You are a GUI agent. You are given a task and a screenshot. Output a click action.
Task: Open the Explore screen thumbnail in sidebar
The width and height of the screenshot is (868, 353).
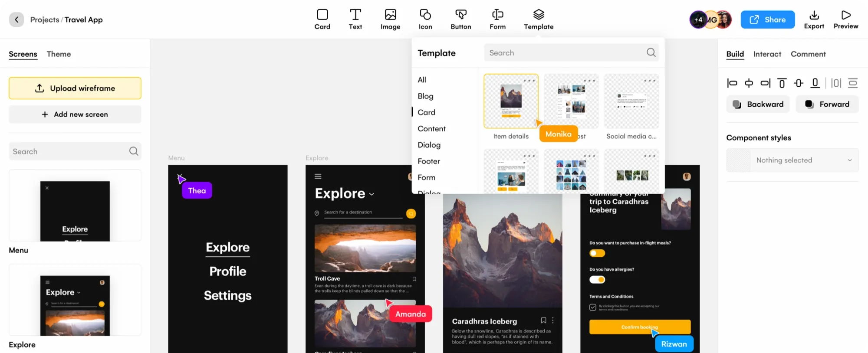point(75,300)
